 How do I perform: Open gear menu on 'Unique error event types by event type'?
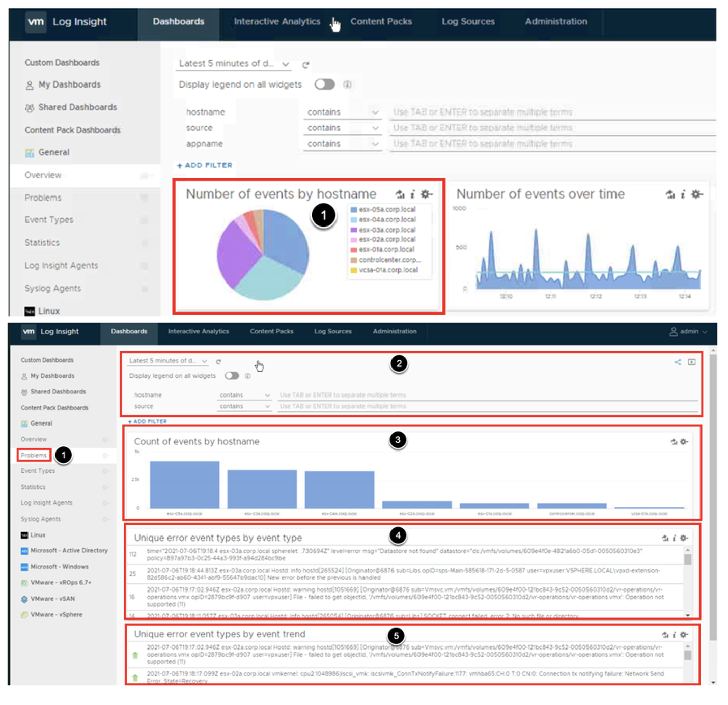pyautogui.click(x=684, y=538)
